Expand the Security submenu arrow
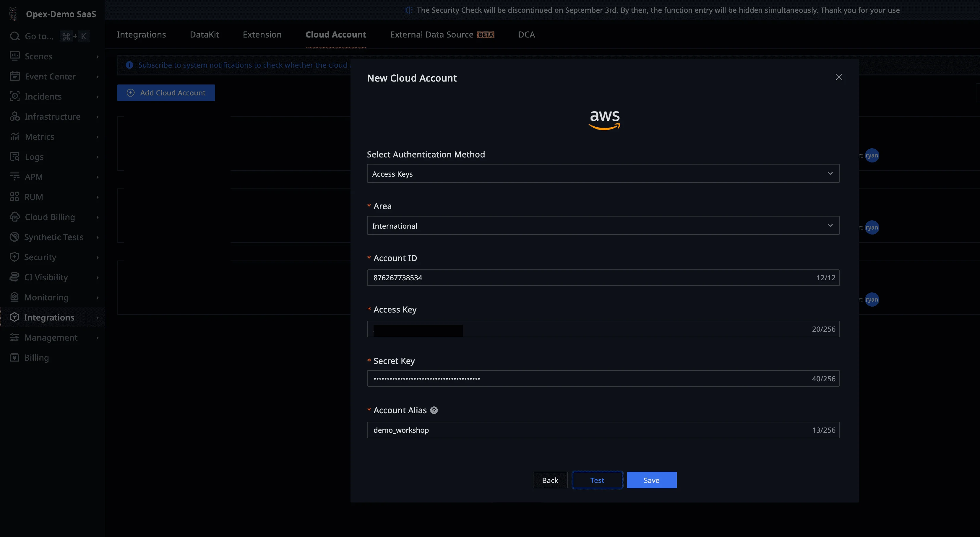Screen dimensions: 980x537 point(98,258)
